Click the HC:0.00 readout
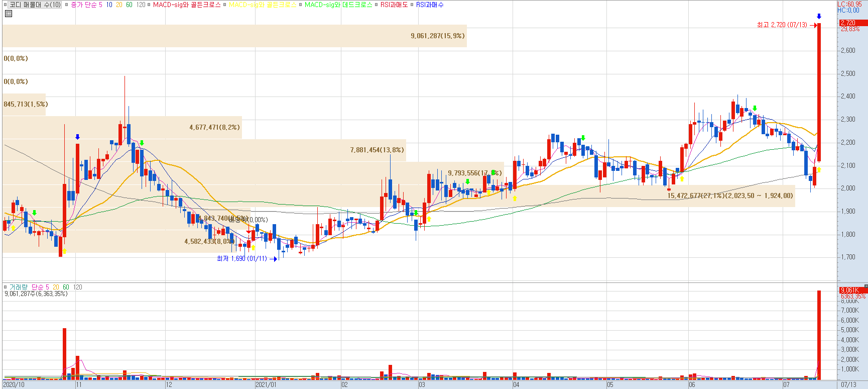868x389 pixels. [848, 11]
